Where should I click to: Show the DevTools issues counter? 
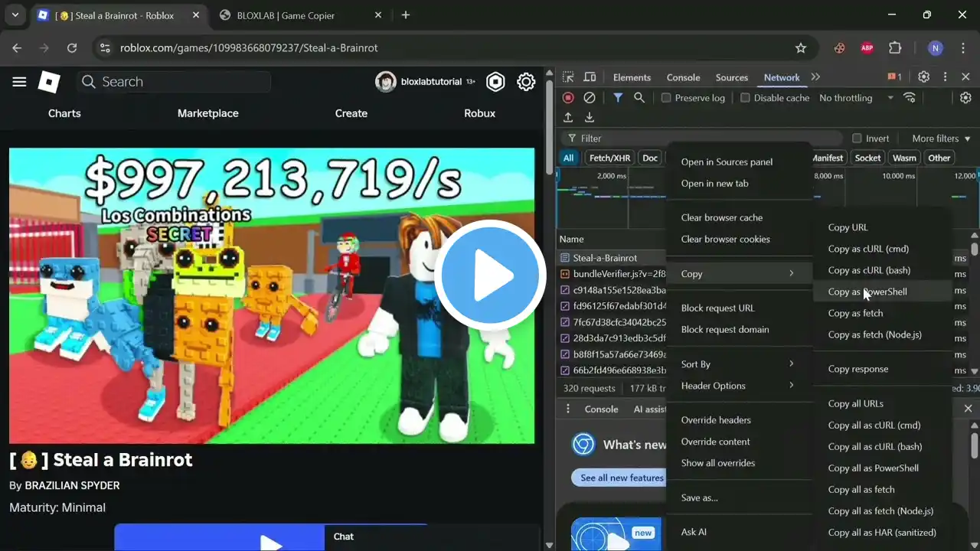[894, 77]
